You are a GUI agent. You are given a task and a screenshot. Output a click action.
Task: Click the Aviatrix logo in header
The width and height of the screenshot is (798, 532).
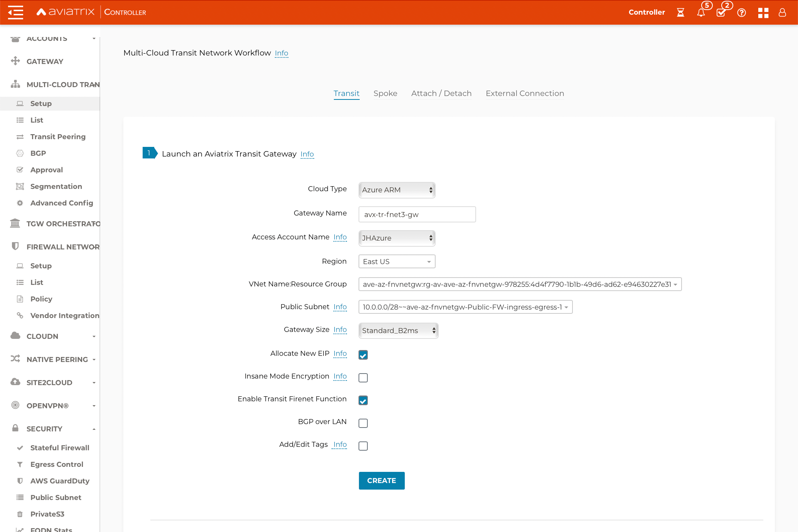66,12
